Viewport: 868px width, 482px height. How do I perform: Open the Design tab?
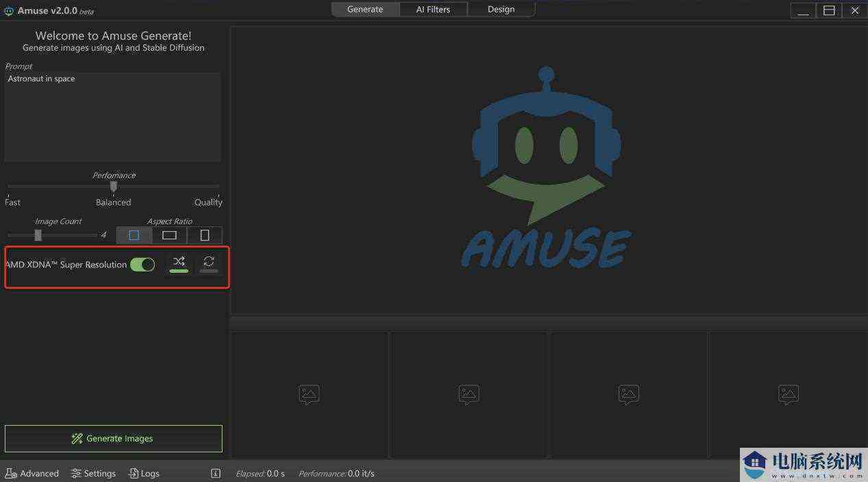(501, 10)
